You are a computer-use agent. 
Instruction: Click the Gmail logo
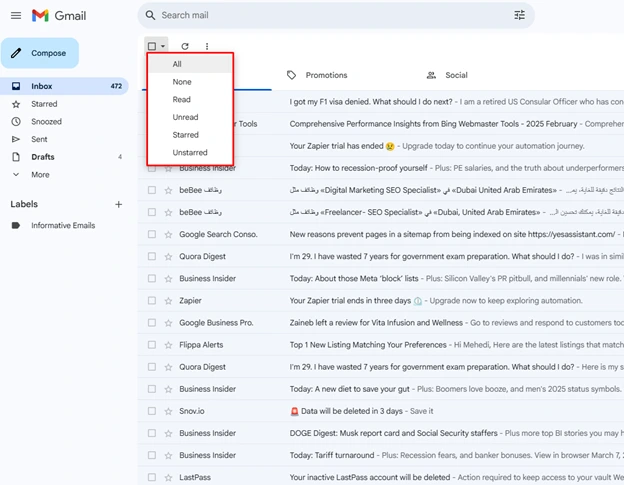tap(59, 16)
